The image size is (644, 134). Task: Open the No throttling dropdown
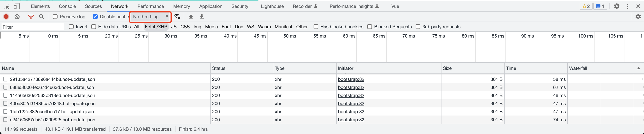151,17
